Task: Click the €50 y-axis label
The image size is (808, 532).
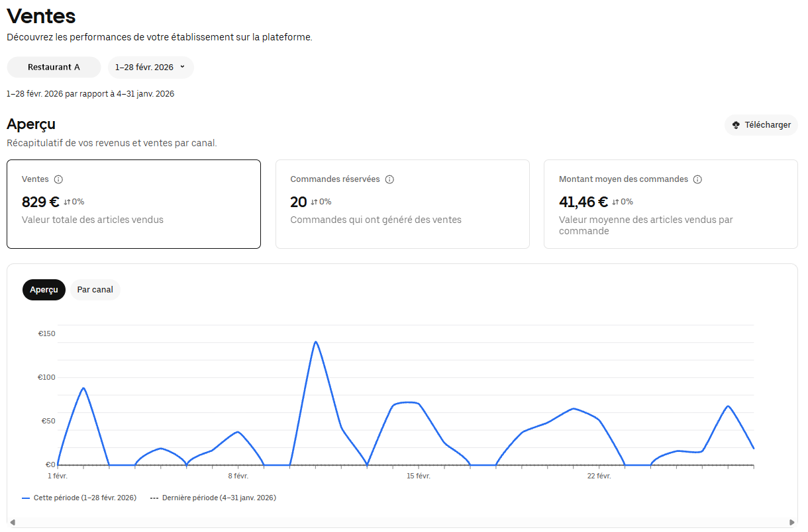Action: click(x=48, y=421)
